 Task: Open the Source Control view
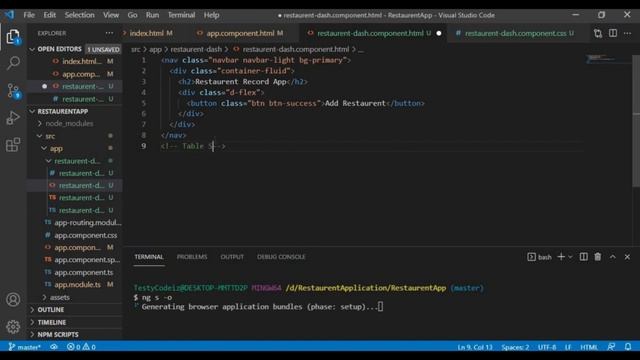tap(13, 91)
